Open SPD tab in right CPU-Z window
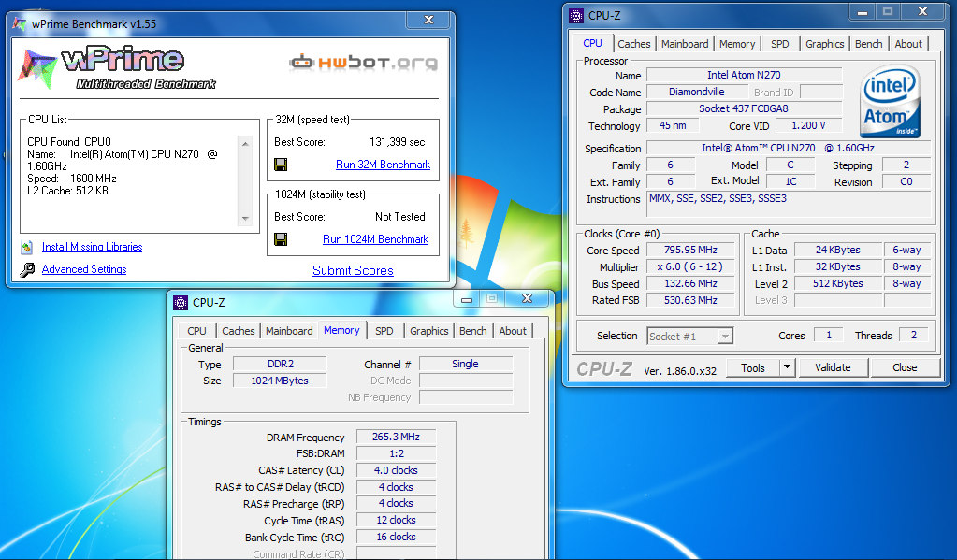Image resolution: width=957 pixels, height=560 pixels. [779, 44]
